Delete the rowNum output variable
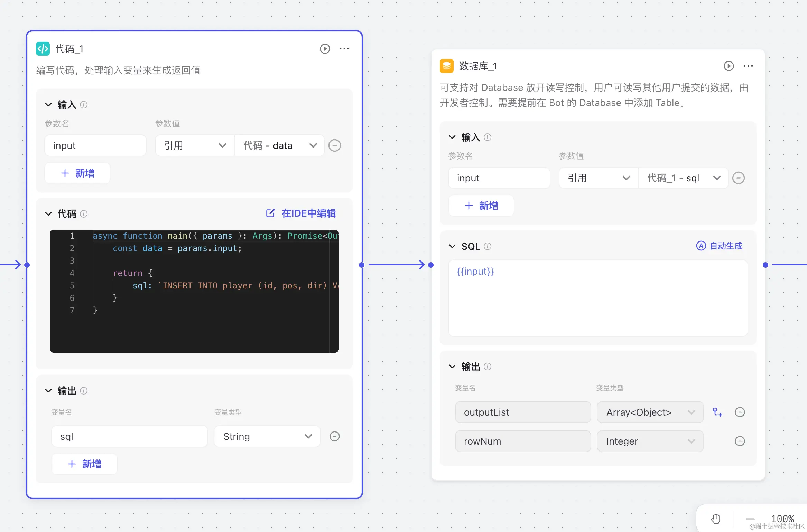 click(740, 441)
